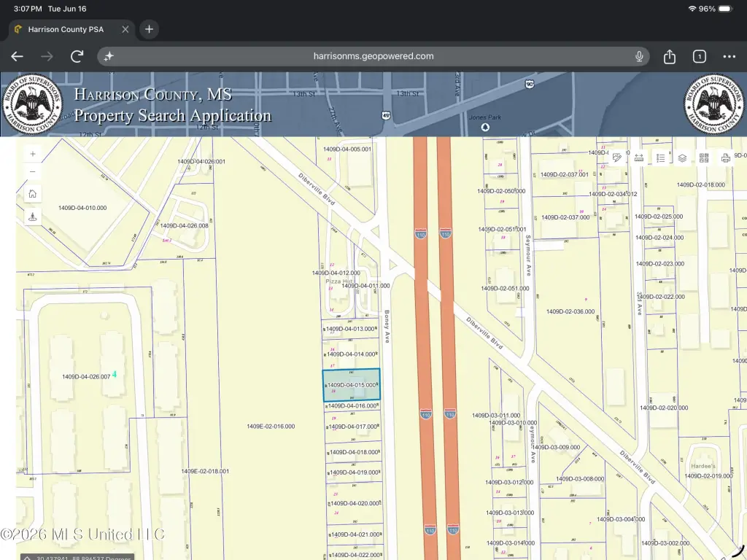Select parcel 1409D-02-023.000
The height and width of the screenshot is (560, 747).
click(659, 264)
